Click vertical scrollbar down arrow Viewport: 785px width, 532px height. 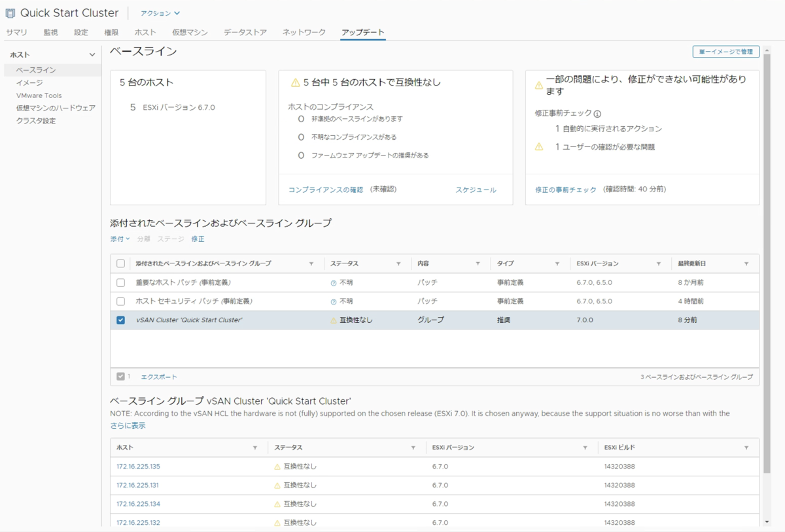point(767,522)
